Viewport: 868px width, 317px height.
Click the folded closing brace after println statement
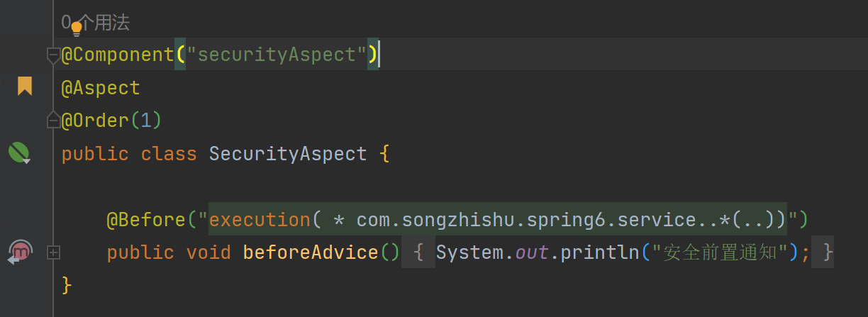pyautogui.click(x=823, y=252)
